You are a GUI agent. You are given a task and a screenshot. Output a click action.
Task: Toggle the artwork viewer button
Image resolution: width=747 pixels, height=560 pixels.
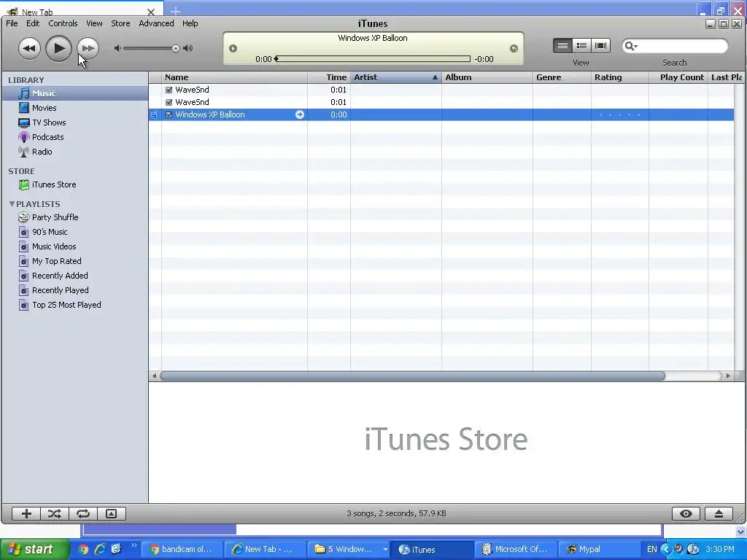coord(111,513)
